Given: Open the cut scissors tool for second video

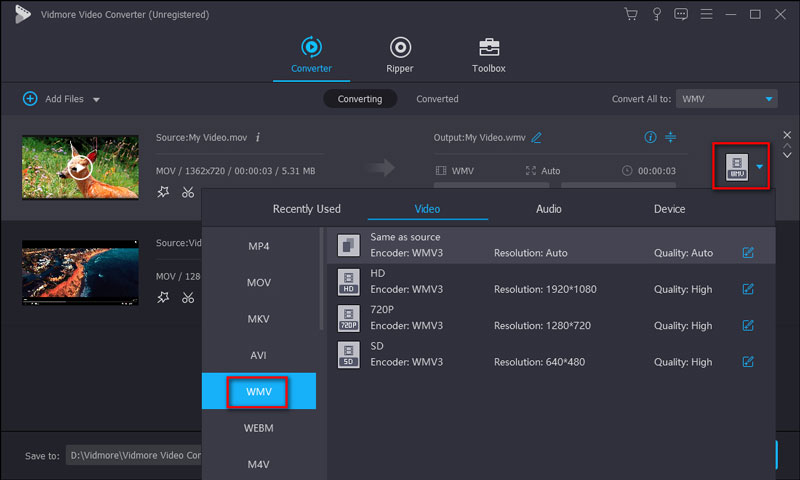Looking at the screenshot, I should point(188,297).
